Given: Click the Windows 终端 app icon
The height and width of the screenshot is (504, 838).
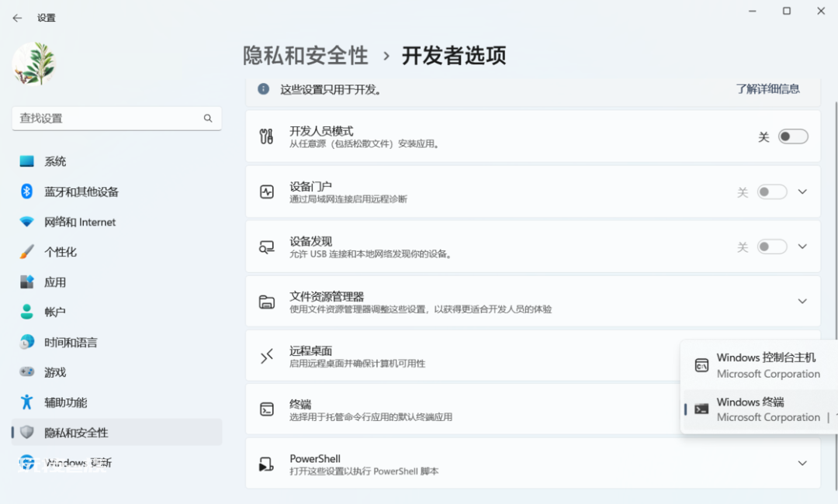Looking at the screenshot, I should coord(701,409).
